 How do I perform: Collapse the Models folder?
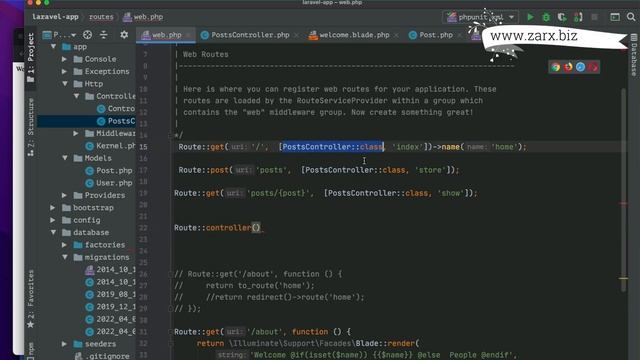(65, 158)
